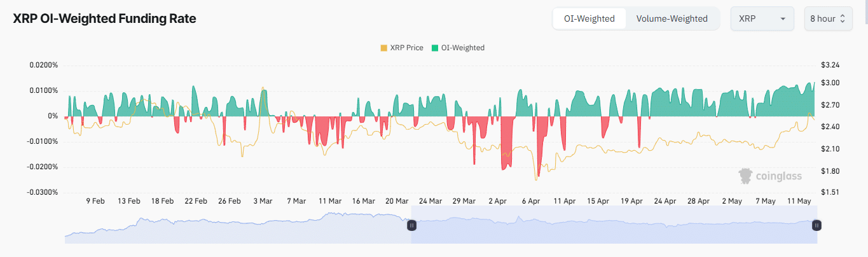The image size is (868, 257).
Task: Click the yellow XRP Price legend swatch
Action: click(x=383, y=48)
